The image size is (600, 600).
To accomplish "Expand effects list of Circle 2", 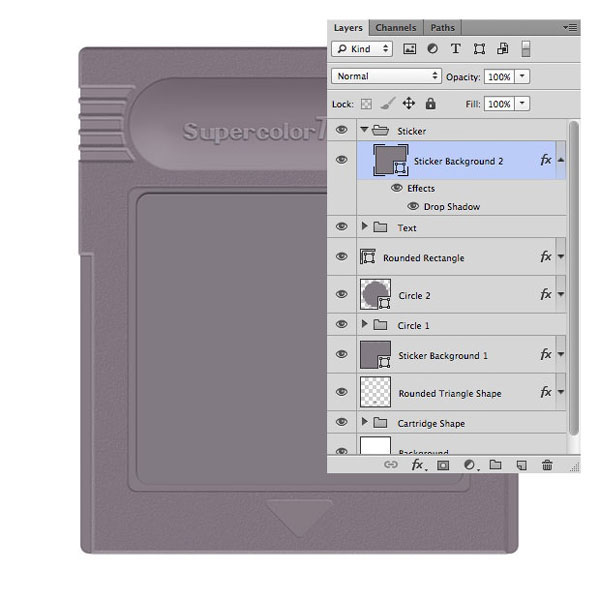I will click(561, 294).
